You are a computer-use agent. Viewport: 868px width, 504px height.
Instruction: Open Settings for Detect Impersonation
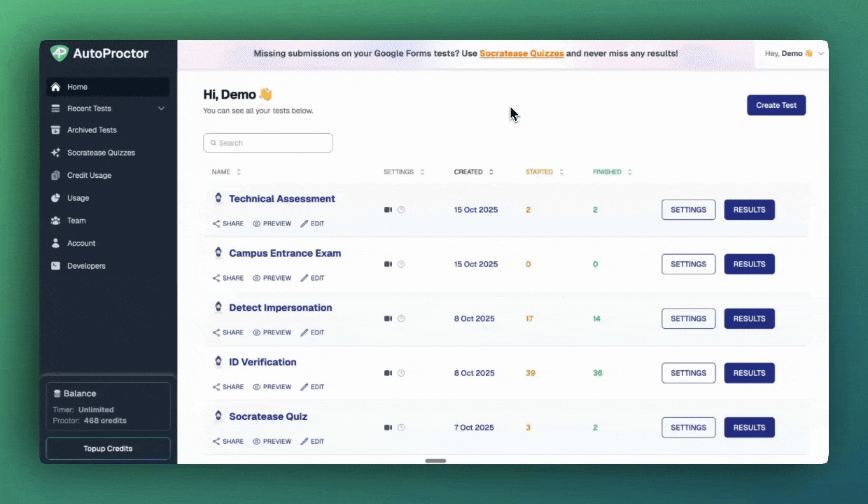click(x=689, y=318)
